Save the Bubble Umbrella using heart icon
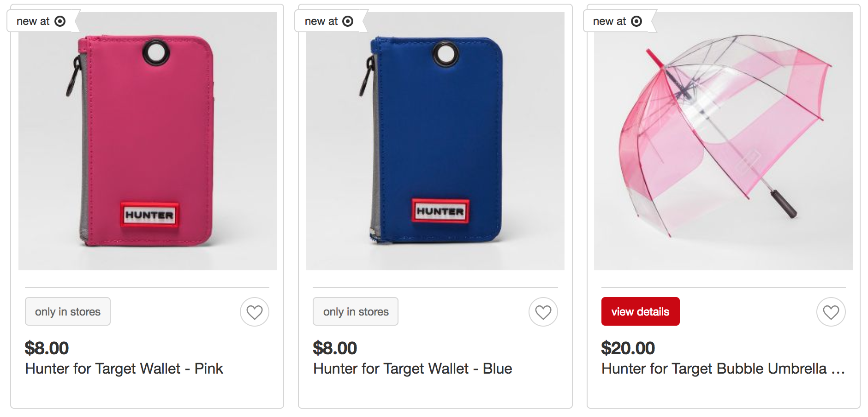This screenshot has width=868, height=417. (831, 312)
